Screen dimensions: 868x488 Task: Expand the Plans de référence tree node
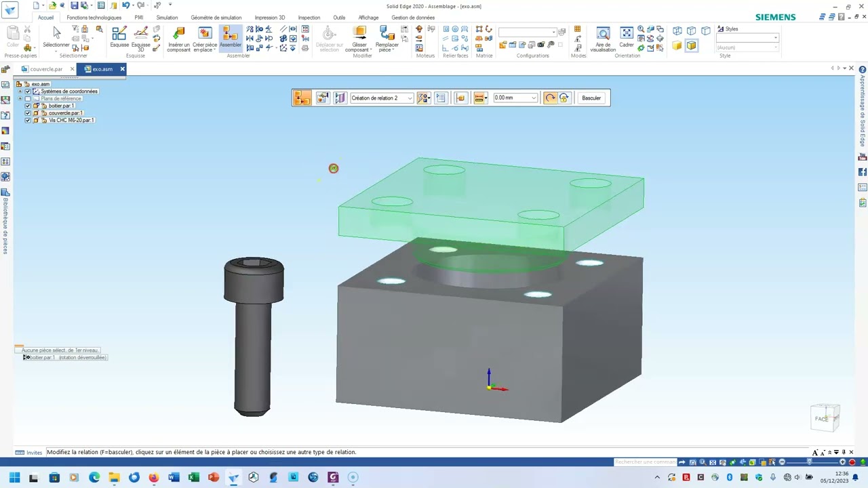(20, 99)
